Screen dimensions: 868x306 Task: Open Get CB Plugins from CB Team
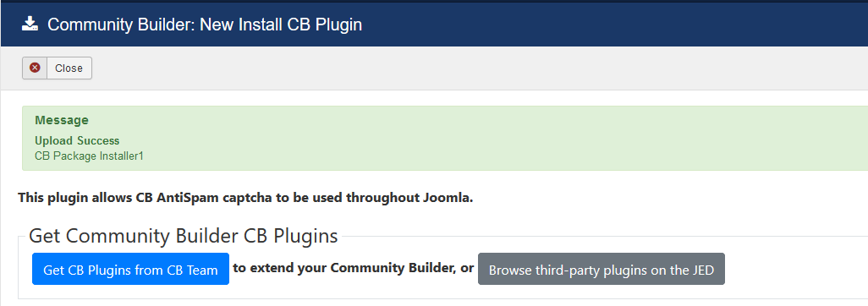(x=130, y=269)
